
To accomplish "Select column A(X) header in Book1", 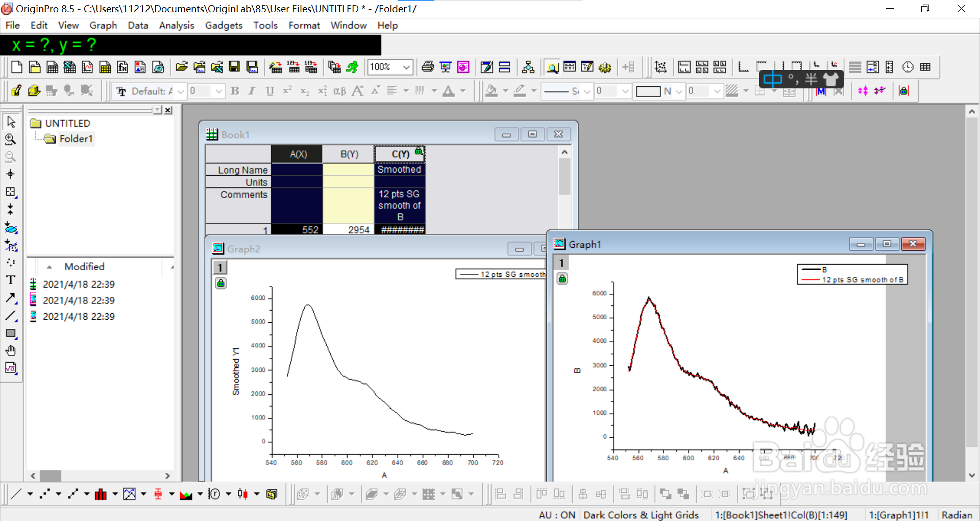I will tap(297, 154).
